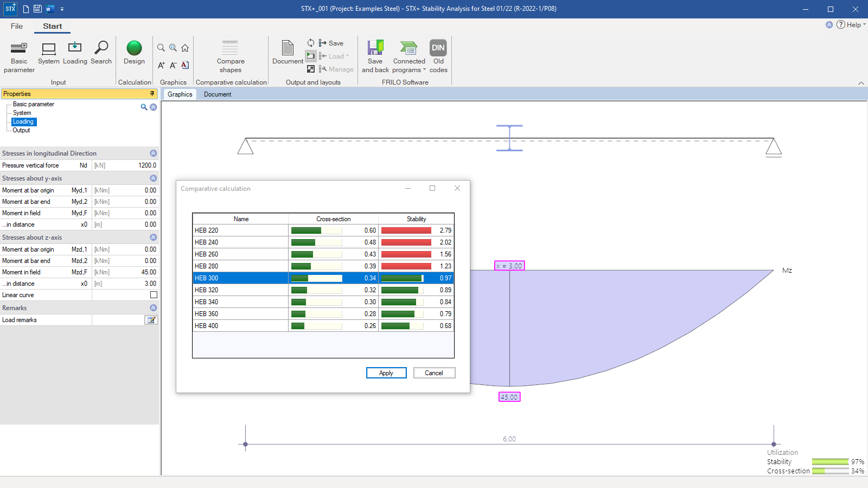Click the STX+ application logo icon

(x=10, y=9)
